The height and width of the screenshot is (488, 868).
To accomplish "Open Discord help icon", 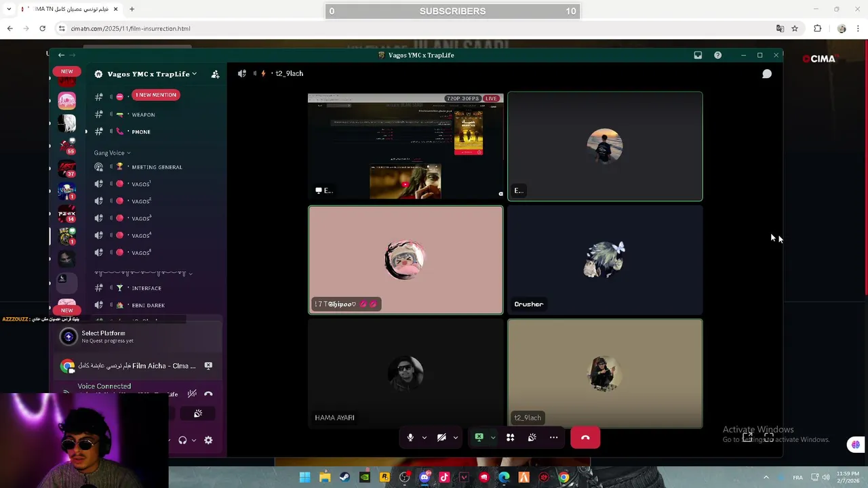I will (x=717, y=56).
